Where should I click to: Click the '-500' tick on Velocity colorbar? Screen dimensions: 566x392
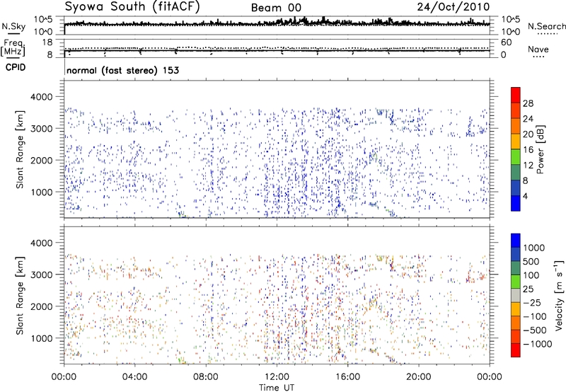[x=535, y=330]
